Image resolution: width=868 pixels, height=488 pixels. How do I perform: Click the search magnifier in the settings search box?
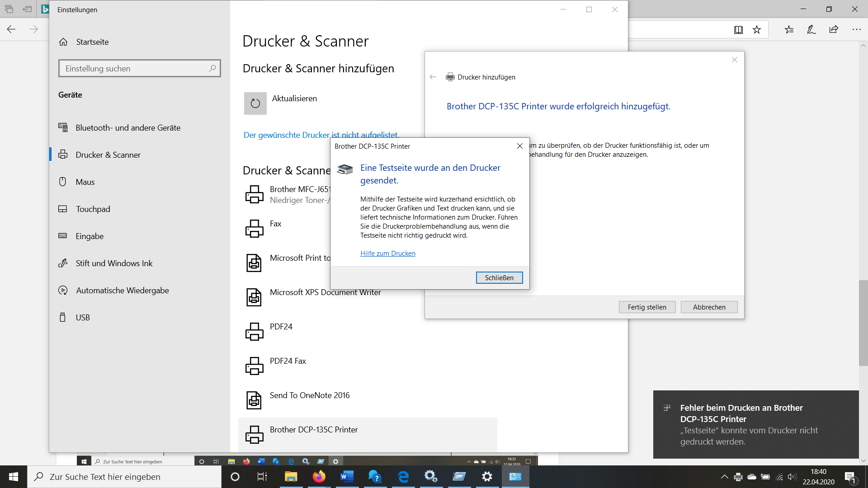212,68
